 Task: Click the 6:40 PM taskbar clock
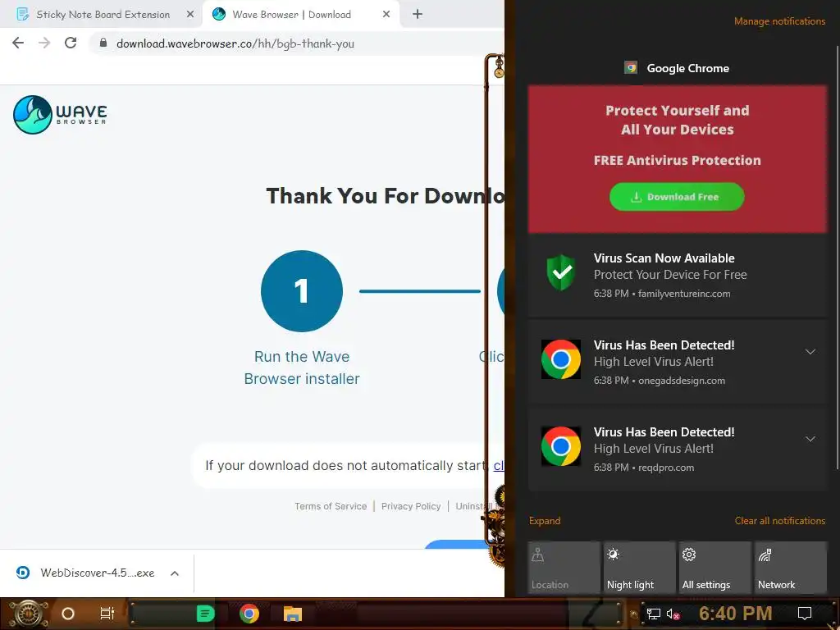pyautogui.click(x=736, y=613)
